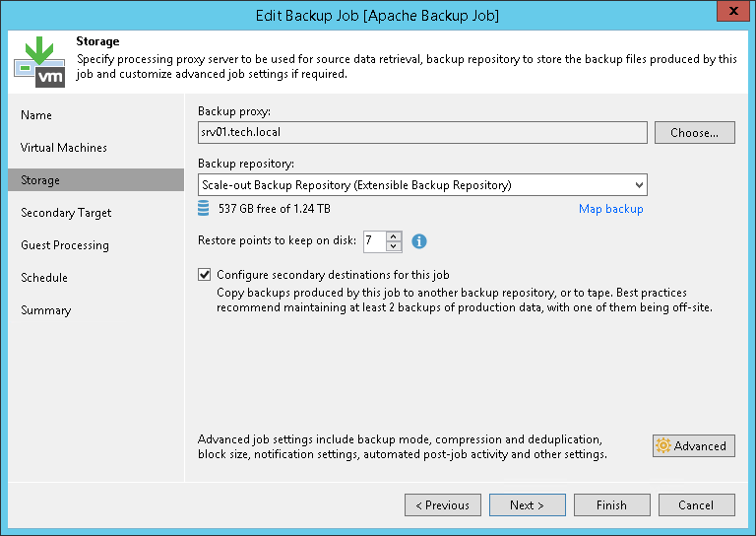Increase restore points with the up arrow
Screen dimensions: 756x536
(394, 235)
